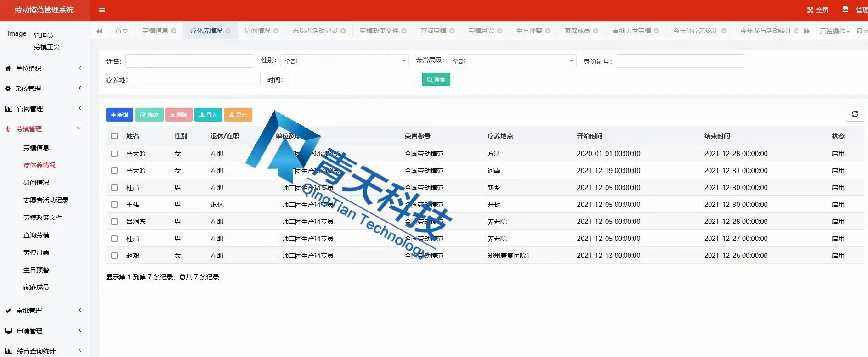Open 志愿者活动记录 in the sidebar
The height and width of the screenshot is (357, 868).
point(46,200)
